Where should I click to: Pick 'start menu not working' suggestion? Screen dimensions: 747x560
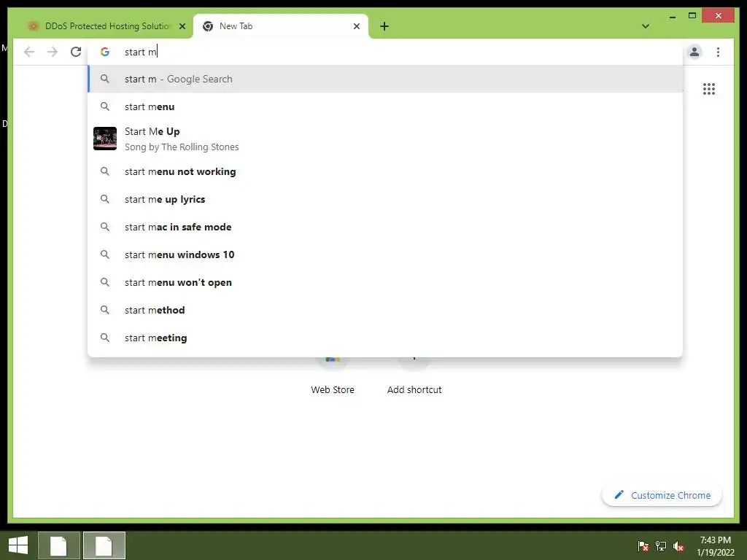pyautogui.click(x=385, y=171)
